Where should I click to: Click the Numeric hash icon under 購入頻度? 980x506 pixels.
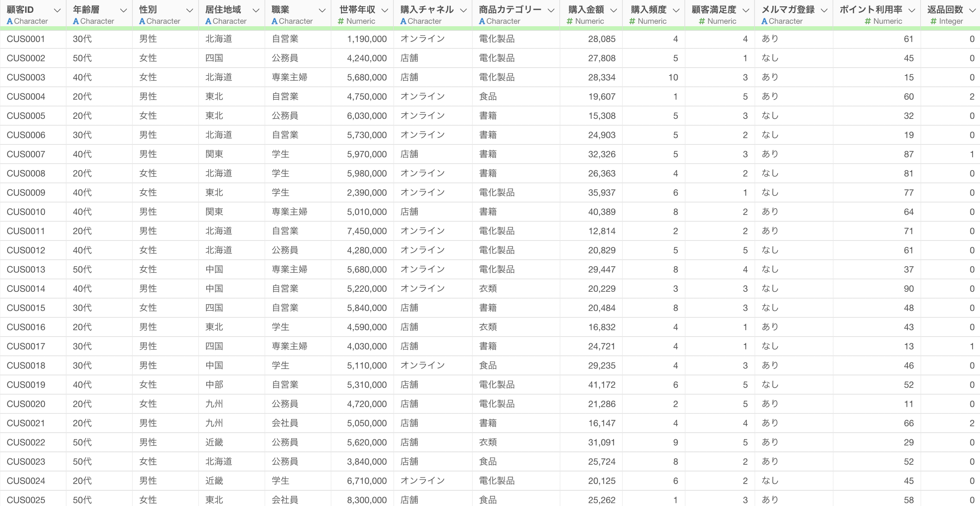coord(632,21)
